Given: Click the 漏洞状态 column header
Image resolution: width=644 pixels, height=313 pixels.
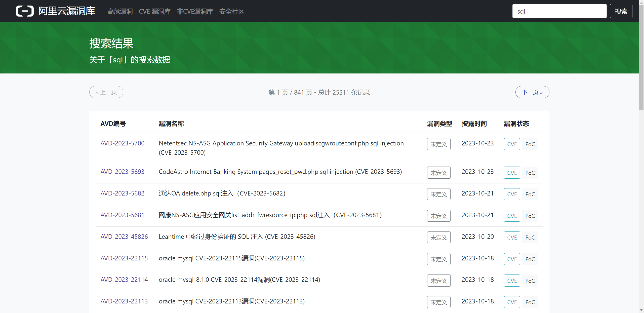Looking at the screenshot, I should click(x=516, y=124).
